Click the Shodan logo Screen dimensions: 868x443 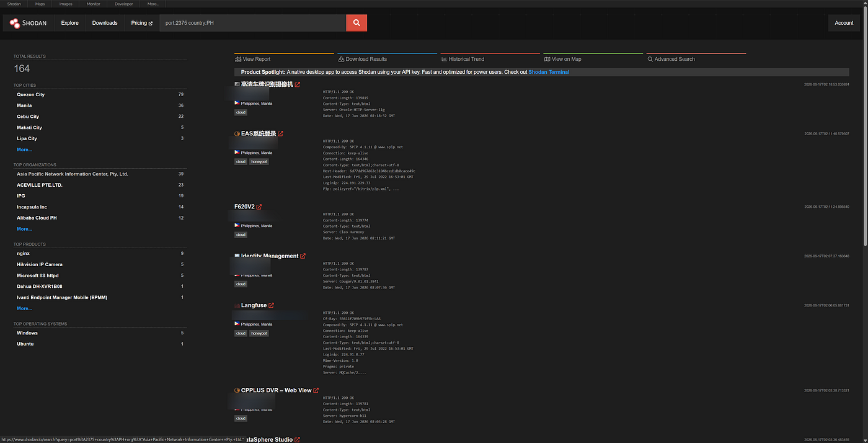click(x=28, y=23)
